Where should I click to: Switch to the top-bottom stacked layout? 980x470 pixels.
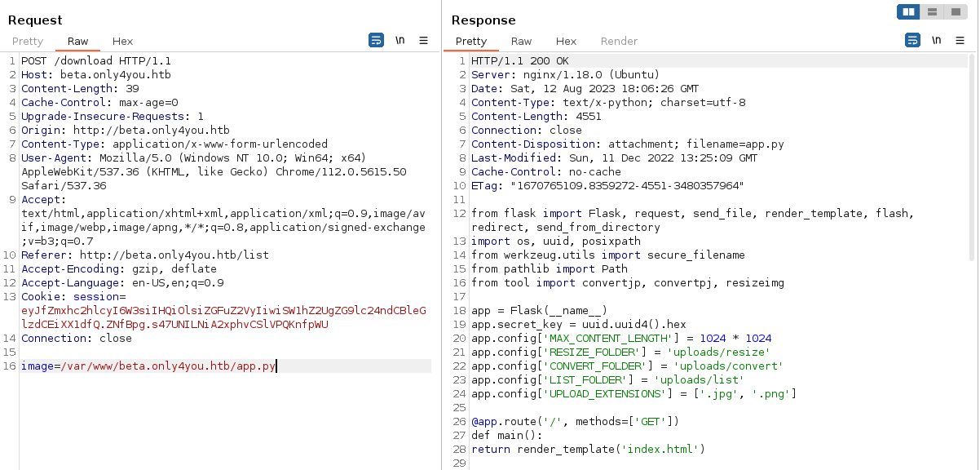click(x=932, y=11)
